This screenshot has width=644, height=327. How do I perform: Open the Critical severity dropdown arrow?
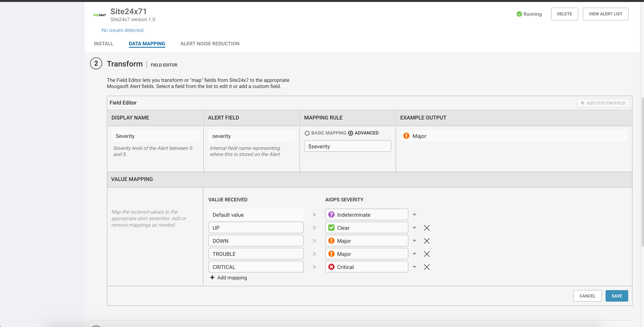[414, 267]
